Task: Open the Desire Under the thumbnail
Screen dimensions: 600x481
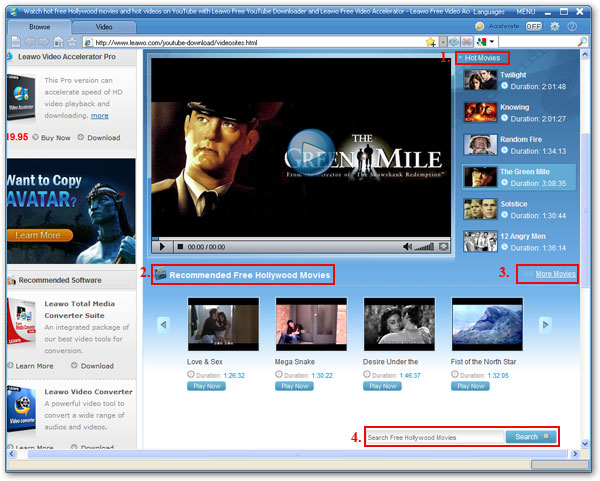Action: tap(399, 324)
